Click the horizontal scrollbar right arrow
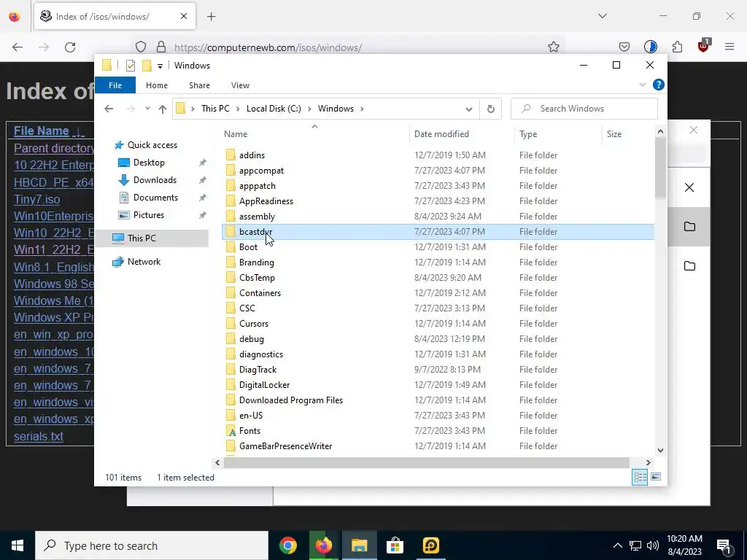The width and height of the screenshot is (747, 560). coord(648,462)
